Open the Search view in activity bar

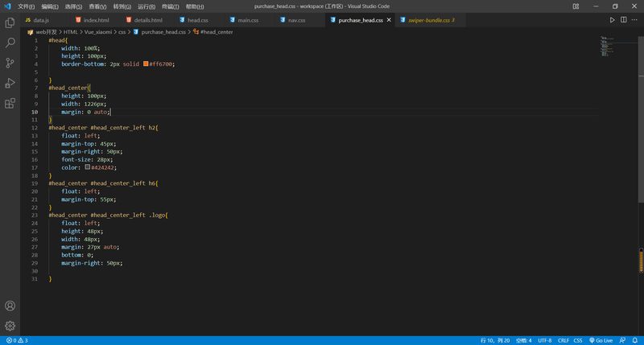tap(10, 43)
